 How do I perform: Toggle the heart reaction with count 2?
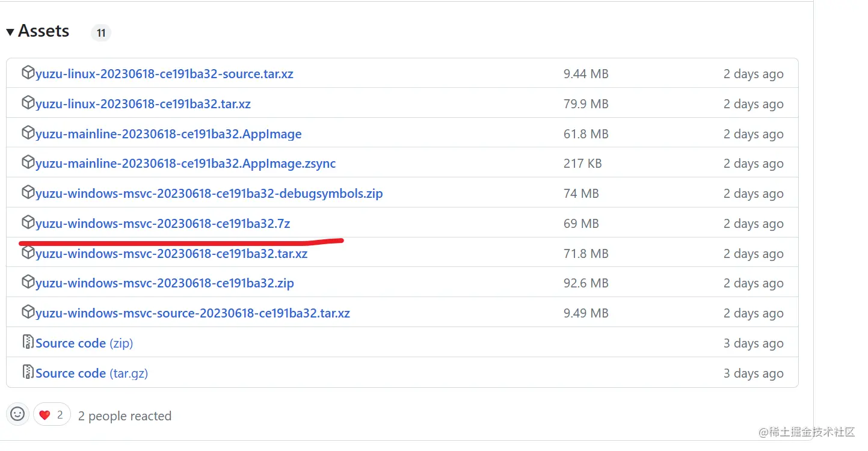52,414
